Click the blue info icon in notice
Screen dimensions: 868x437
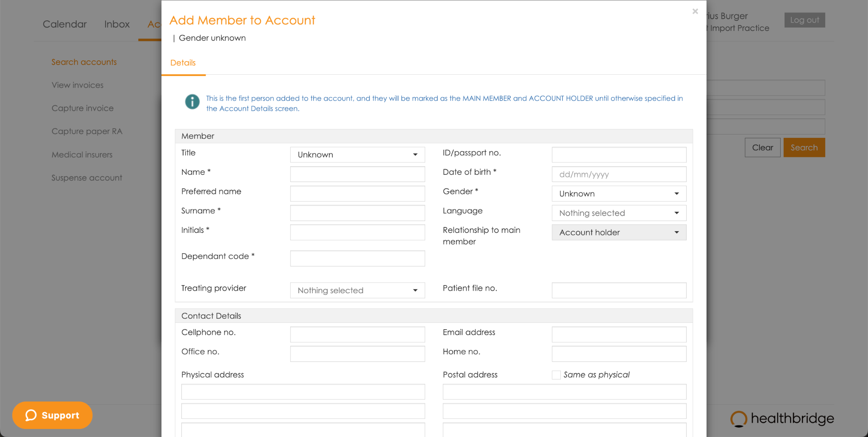tap(192, 102)
